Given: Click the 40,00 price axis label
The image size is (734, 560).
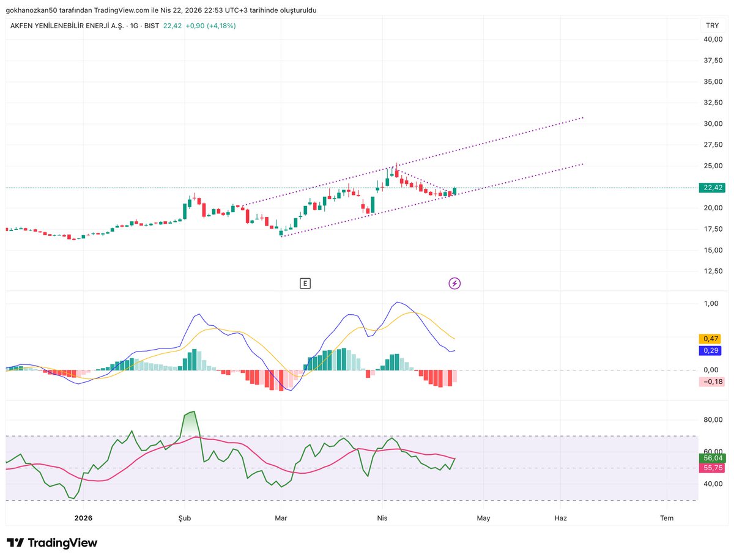Looking at the screenshot, I should (x=713, y=40).
